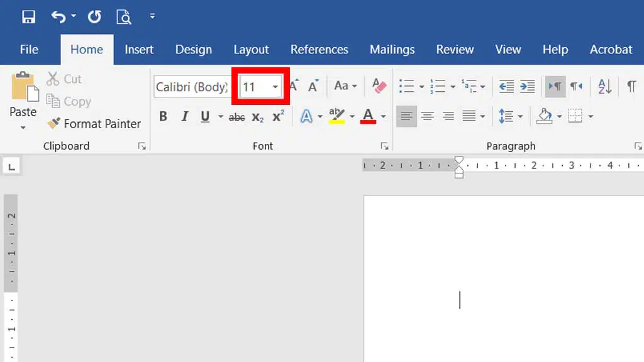This screenshot has height=362, width=644.
Task: Open the Design tab
Action: [x=194, y=50]
